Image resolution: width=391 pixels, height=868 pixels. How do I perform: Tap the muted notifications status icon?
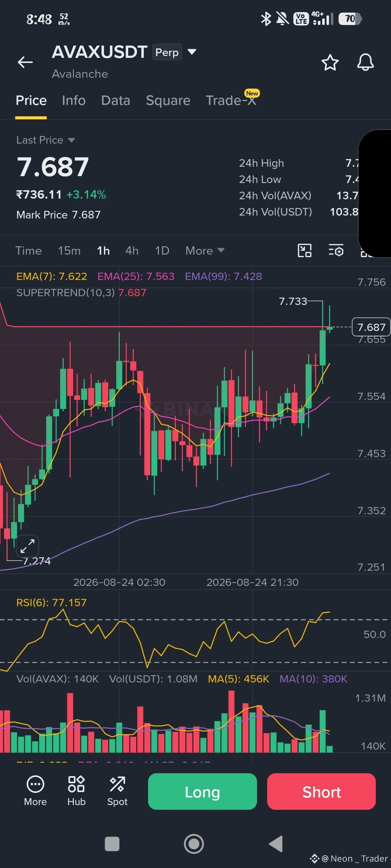click(282, 19)
